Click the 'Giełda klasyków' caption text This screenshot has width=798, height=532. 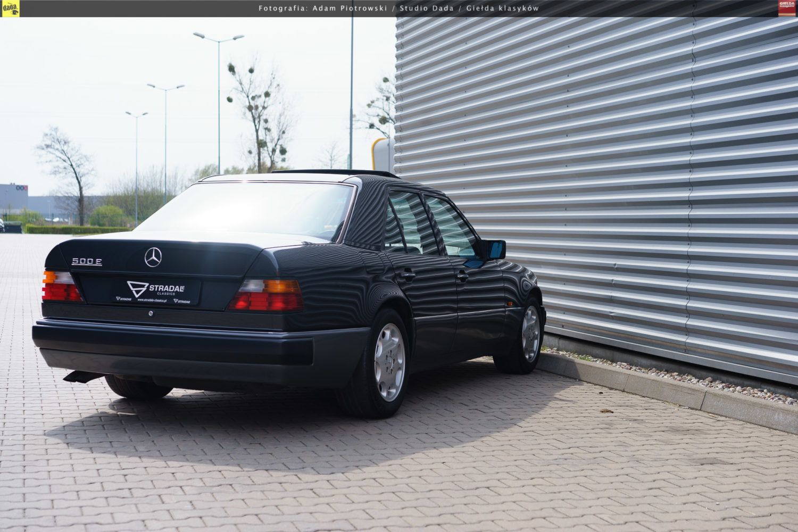coord(503,9)
